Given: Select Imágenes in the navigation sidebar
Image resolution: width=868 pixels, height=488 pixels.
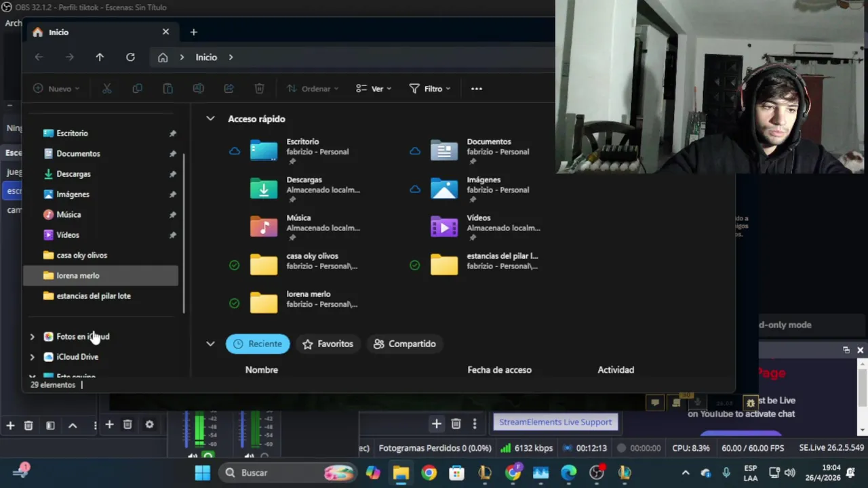Looking at the screenshot, I should (x=100, y=195).
